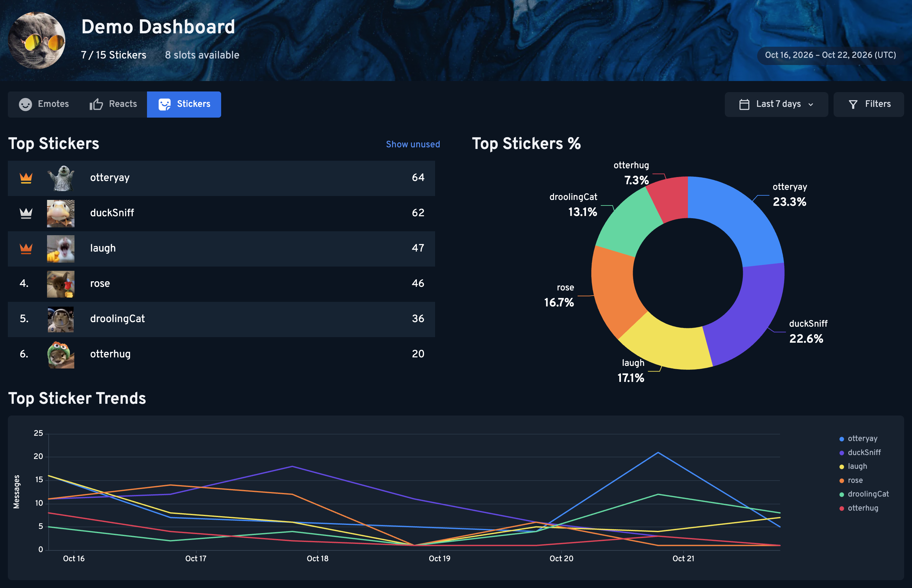Click the bronze crown beside laugh
This screenshot has width=912, height=588.
[x=26, y=249]
